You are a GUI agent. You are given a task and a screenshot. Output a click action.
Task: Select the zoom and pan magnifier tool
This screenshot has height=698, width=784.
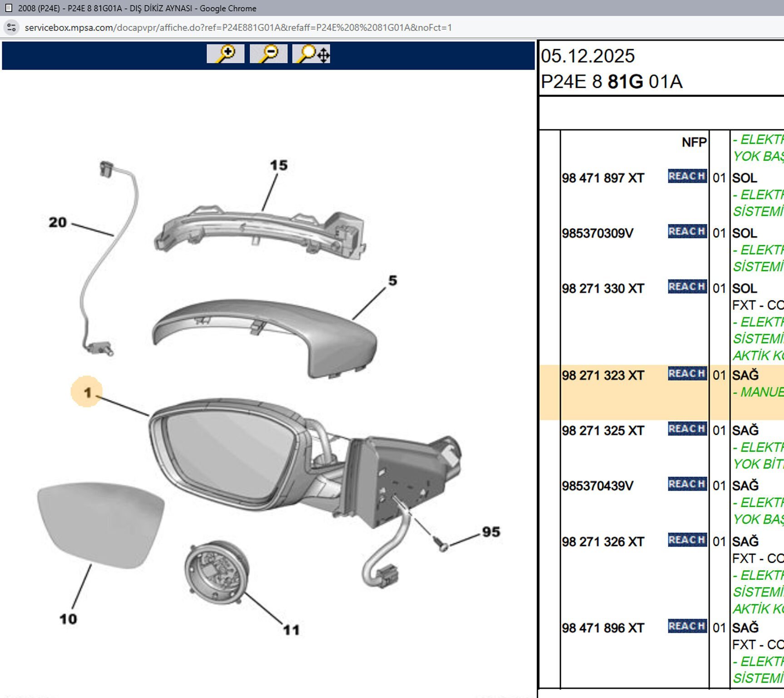pos(311,54)
